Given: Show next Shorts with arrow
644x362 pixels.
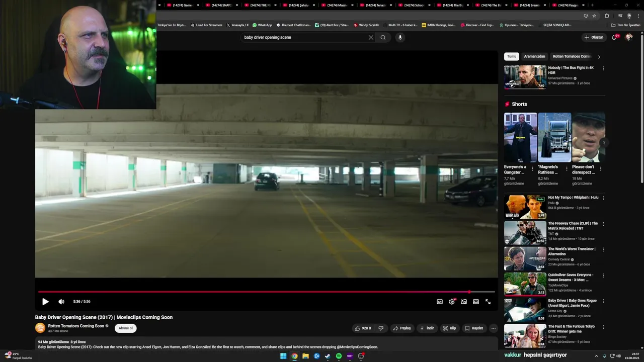Looking at the screenshot, I should point(604,142).
